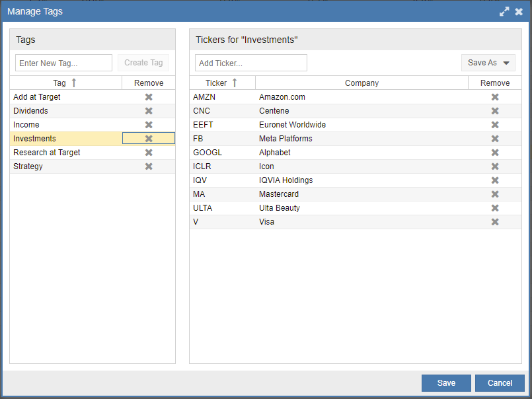Click the Amazon.com company cell
The width and height of the screenshot is (532, 399).
tap(361, 97)
